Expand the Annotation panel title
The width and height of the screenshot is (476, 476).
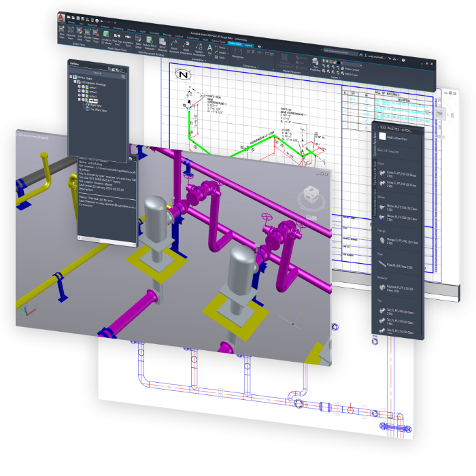point(199,60)
